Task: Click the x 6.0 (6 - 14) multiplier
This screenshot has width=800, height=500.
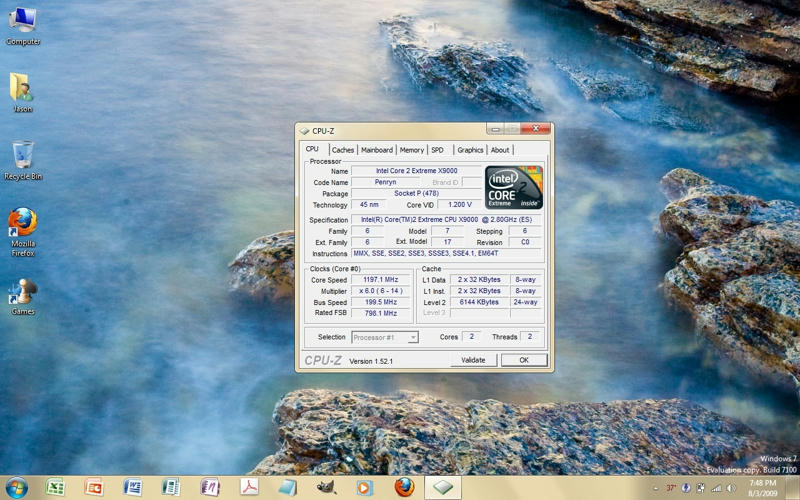Action: tap(381, 291)
